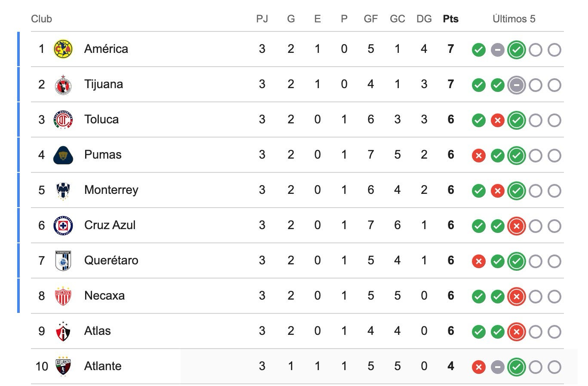Click the Pts column header
Image resolution: width=588 pixels, height=386 pixels.
[x=450, y=19]
